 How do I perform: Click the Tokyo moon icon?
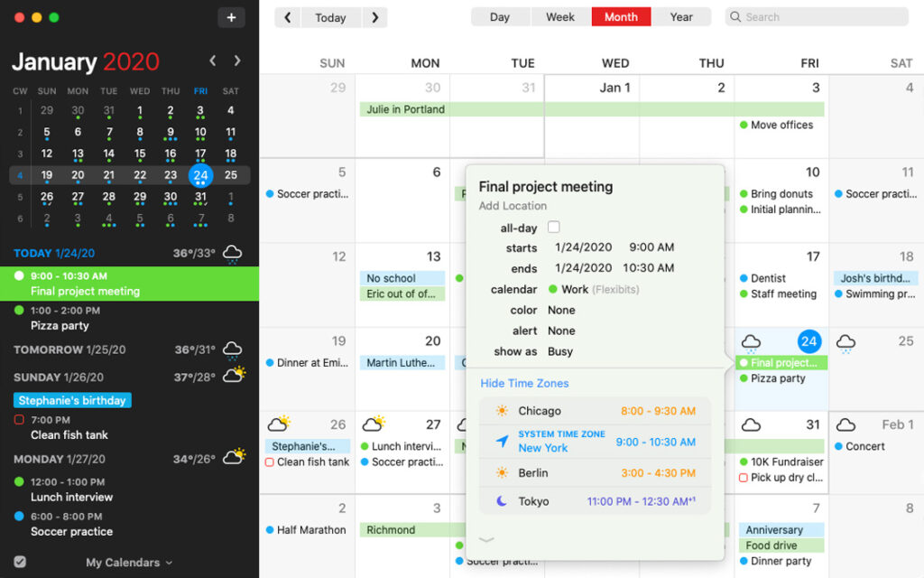click(502, 501)
